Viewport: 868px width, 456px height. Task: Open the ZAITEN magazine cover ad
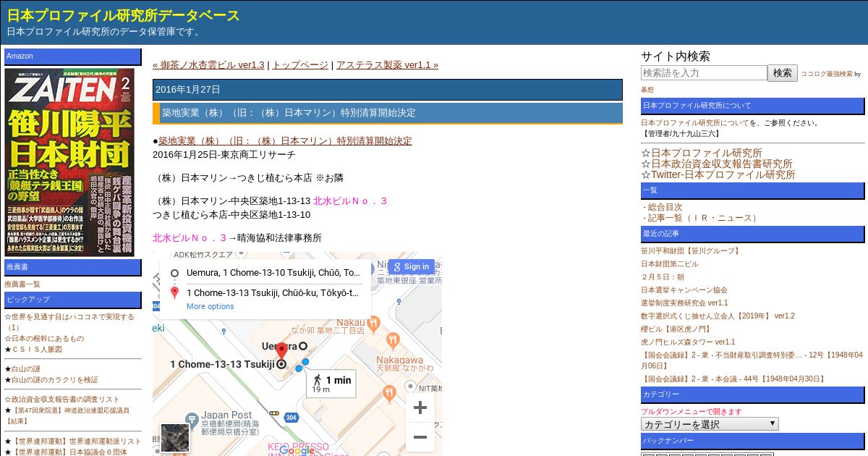[69, 162]
